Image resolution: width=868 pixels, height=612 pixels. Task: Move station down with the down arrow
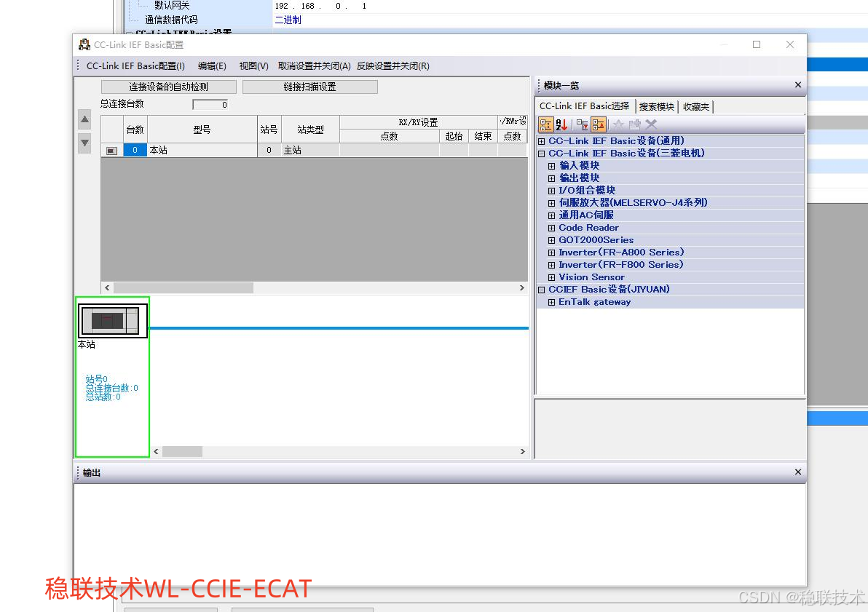tap(84, 143)
